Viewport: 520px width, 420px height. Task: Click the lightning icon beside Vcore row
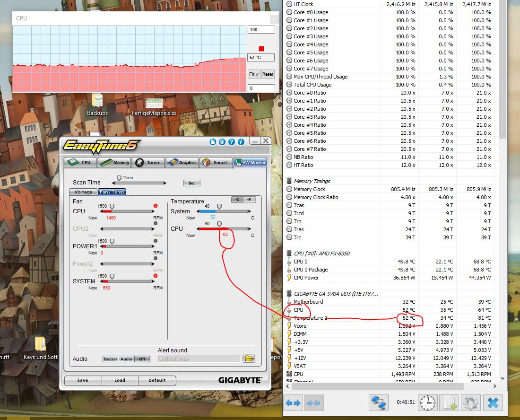pos(289,326)
